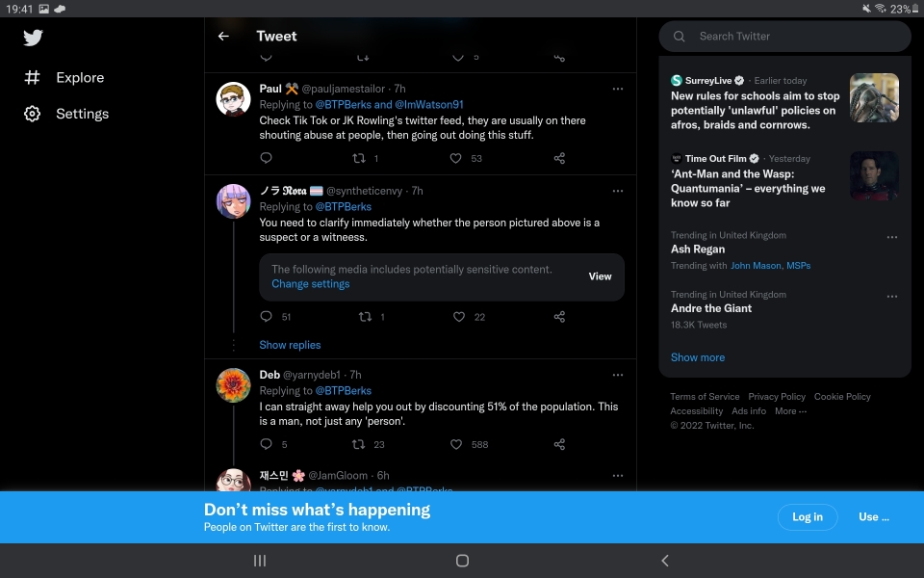Click Change settings link
This screenshot has width=924, height=578.
click(x=311, y=283)
